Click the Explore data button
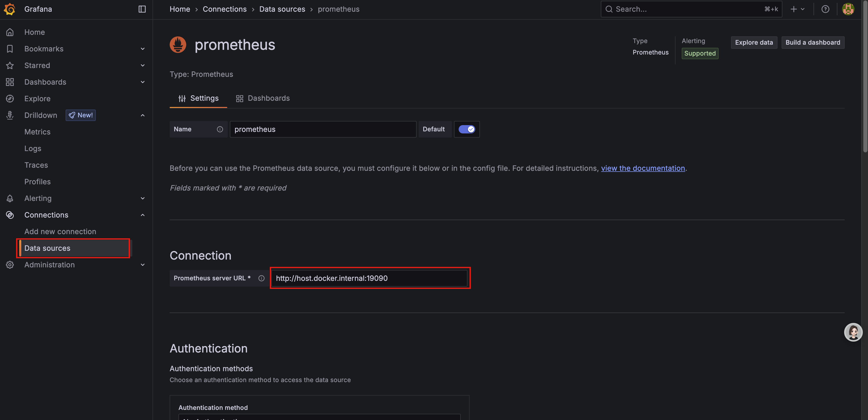Screen dimensions: 868x420 pyautogui.click(x=754, y=43)
